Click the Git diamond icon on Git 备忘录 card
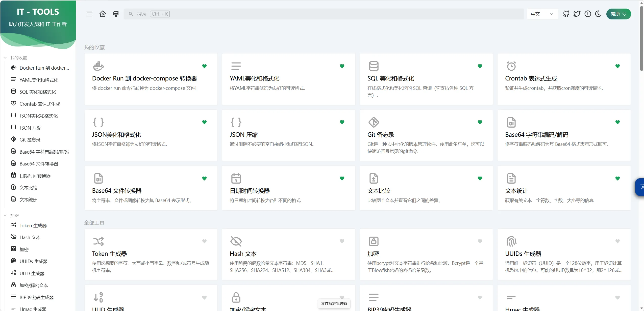The image size is (644, 311). 374,122
